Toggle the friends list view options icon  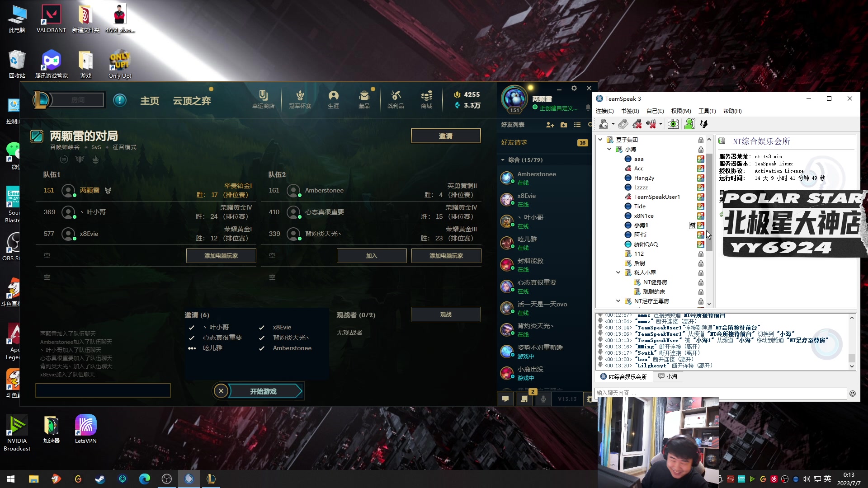pyautogui.click(x=577, y=125)
